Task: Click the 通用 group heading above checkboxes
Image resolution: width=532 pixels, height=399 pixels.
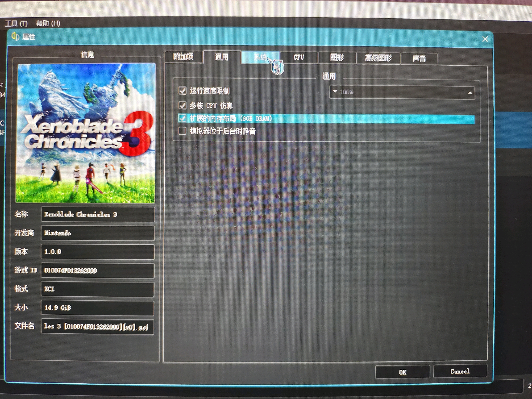Action: (x=329, y=76)
